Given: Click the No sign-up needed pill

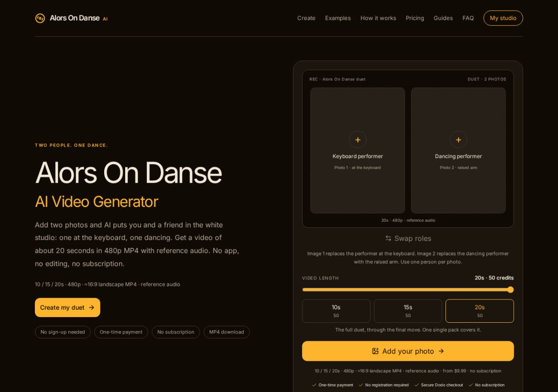Looking at the screenshot, I should (63, 332).
